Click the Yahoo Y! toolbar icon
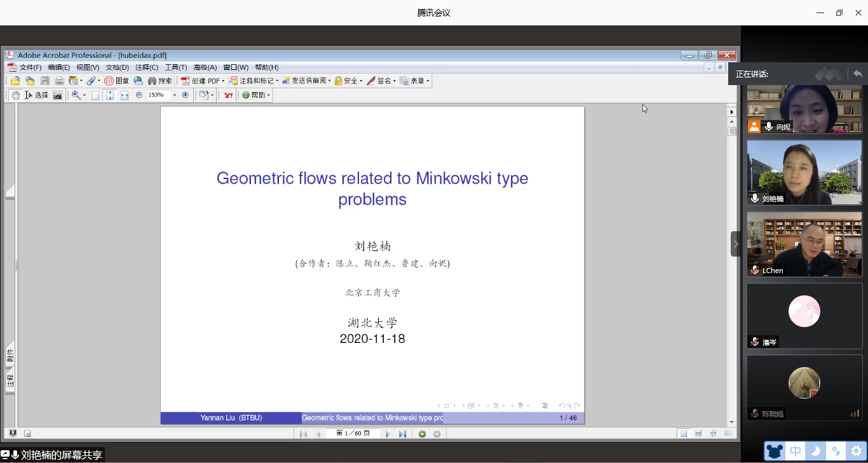The width and height of the screenshot is (868, 463). pos(228,95)
